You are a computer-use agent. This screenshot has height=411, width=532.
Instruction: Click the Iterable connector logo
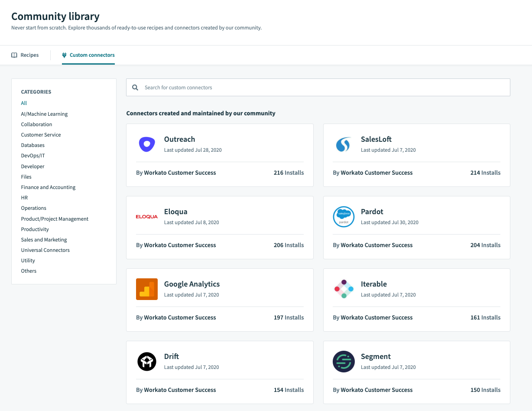pos(344,289)
